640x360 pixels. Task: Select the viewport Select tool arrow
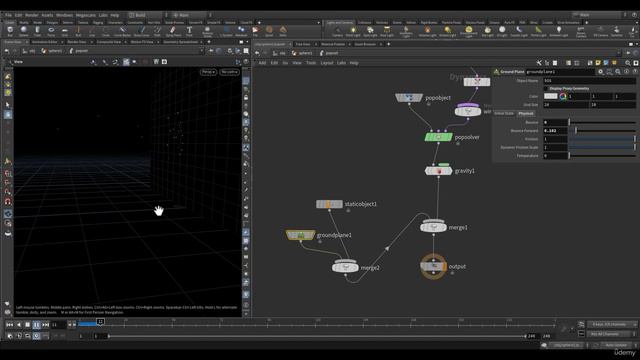click(x=8, y=105)
